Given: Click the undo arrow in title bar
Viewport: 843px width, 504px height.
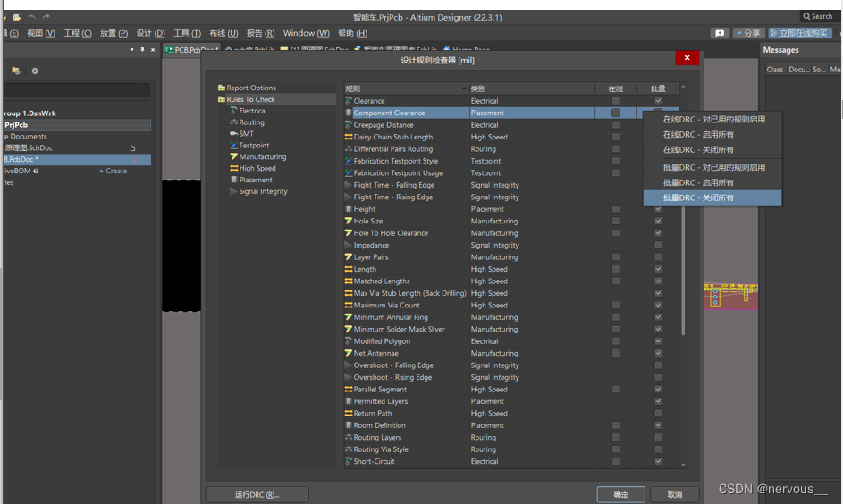Looking at the screenshot, I should pos(32,17).
